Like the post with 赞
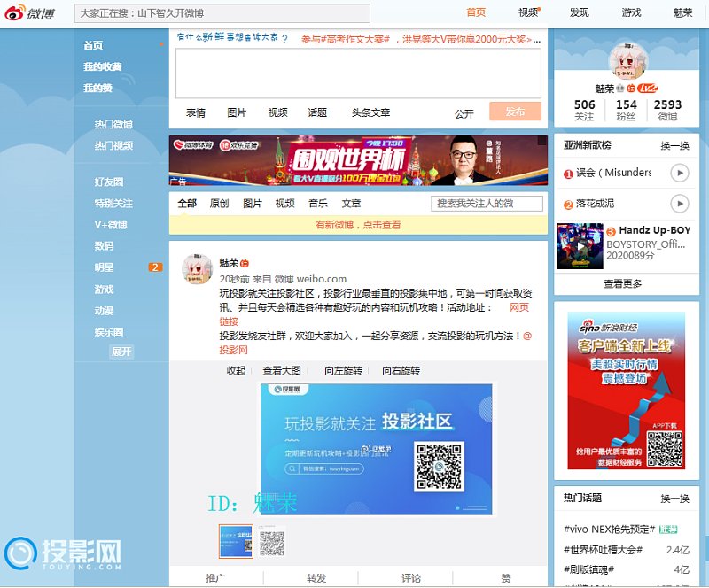This screenshot has width=709, height=588. click(506, 577)
